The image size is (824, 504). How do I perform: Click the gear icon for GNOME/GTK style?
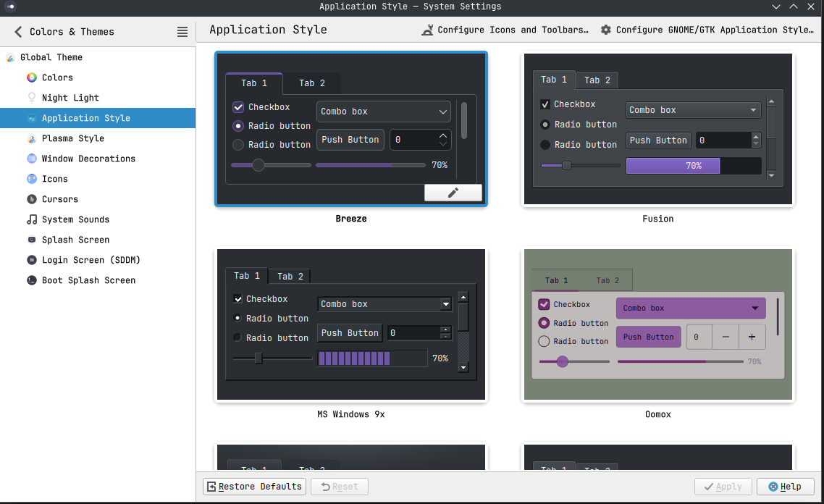click(x=606, y=30)
